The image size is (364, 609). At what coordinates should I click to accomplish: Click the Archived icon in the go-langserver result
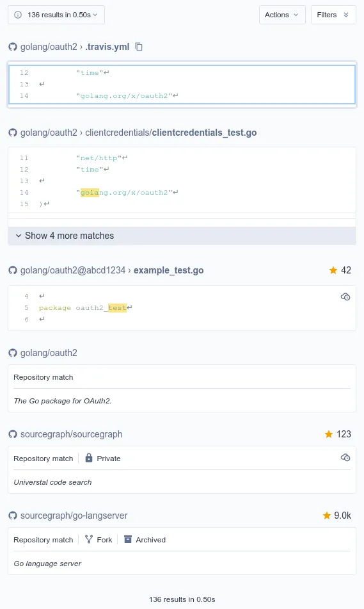tap(128, 539)
